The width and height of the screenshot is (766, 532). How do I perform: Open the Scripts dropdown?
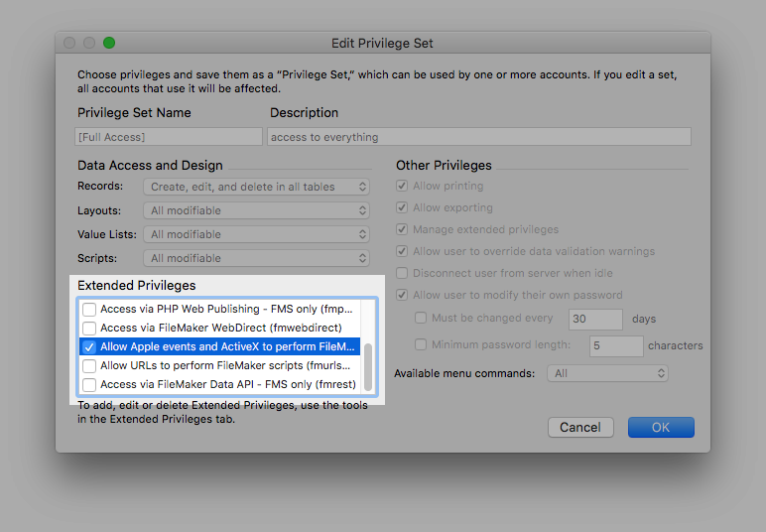pos(256,258)
